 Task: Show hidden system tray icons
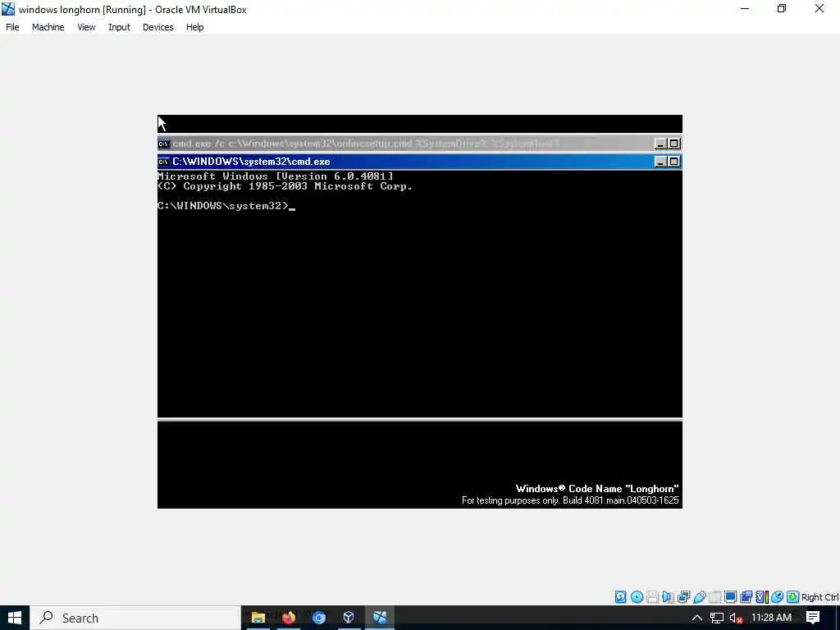(697, 618)
